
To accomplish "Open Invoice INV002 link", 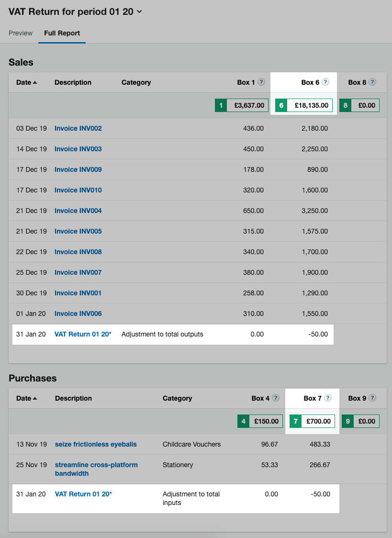I will click(78, 128).
